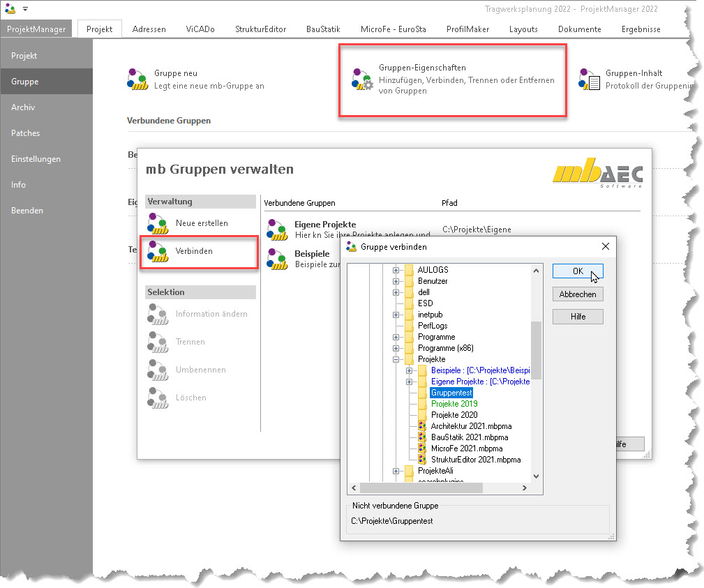Click the Verbinden group icon
The width and height of the screenshot is (704, 588).
point(158,252)
